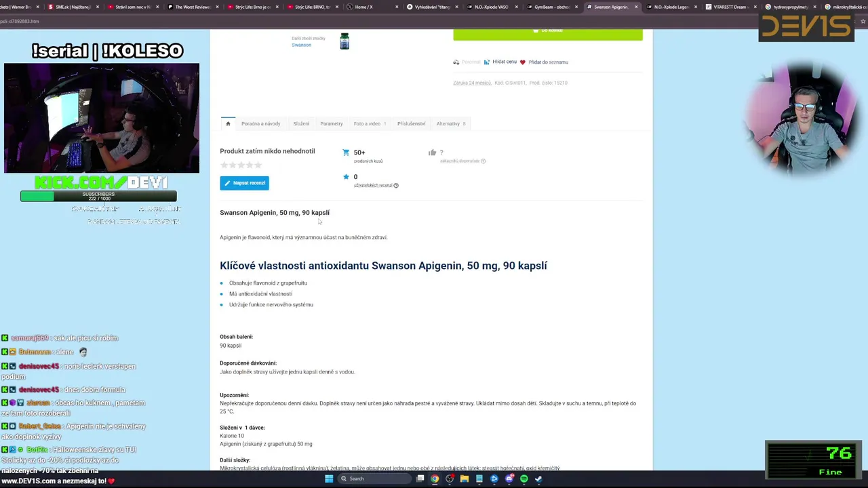Image resolution: width=868 pixels, height=488 pixels.
Task: Click the Chrome taskbar icon
Action: 435,479
